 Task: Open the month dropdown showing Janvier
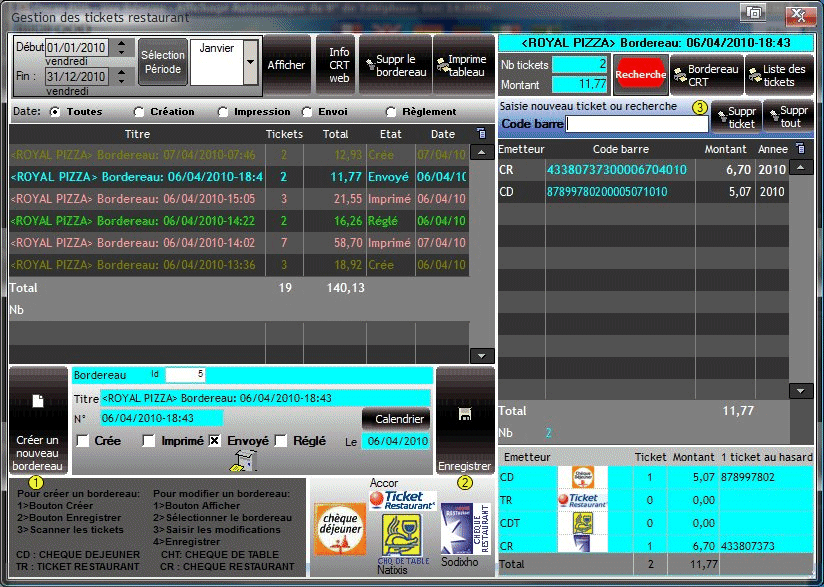click(250, 61)
